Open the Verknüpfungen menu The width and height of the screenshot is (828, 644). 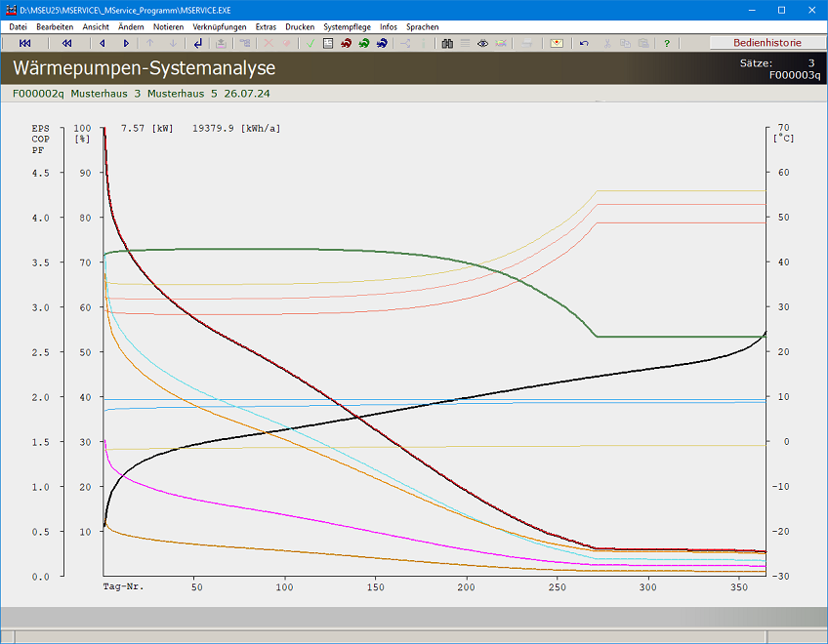(220, 27)
